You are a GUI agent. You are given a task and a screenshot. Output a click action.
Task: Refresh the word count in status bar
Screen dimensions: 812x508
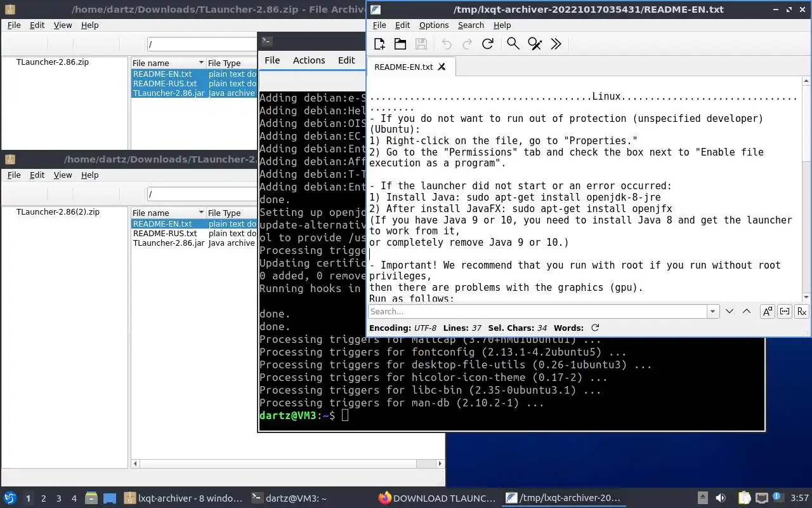595,328
